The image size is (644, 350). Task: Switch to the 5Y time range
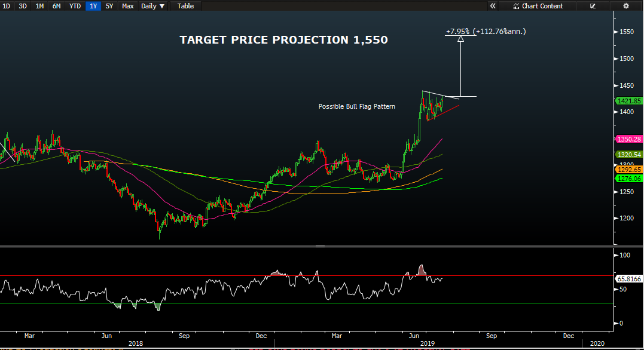tap(109, 6)
